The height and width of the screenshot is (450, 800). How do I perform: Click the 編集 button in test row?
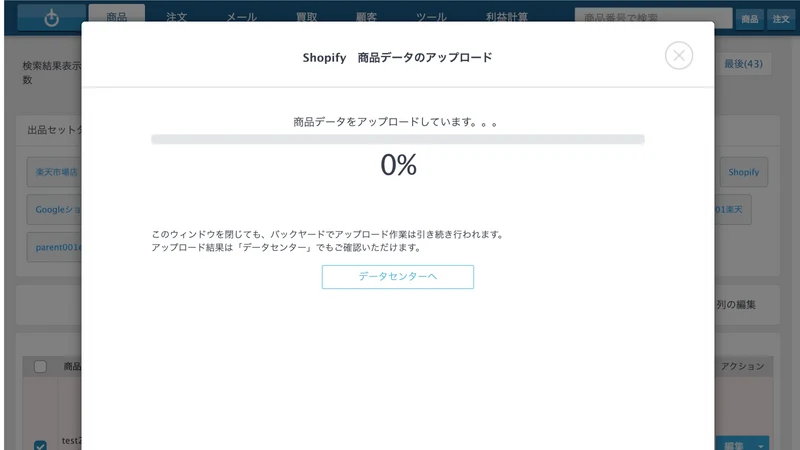point(734,445)
